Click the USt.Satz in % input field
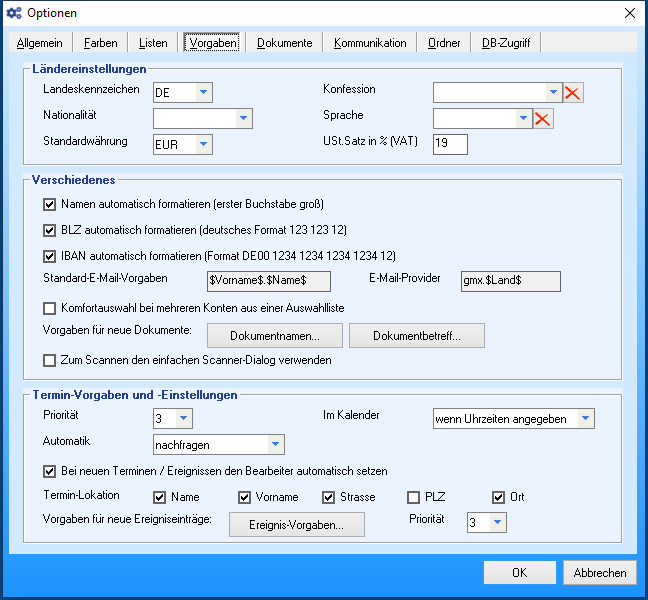This screenshot has width=648, height=600. pyautogui.click(x=450, y=144)
